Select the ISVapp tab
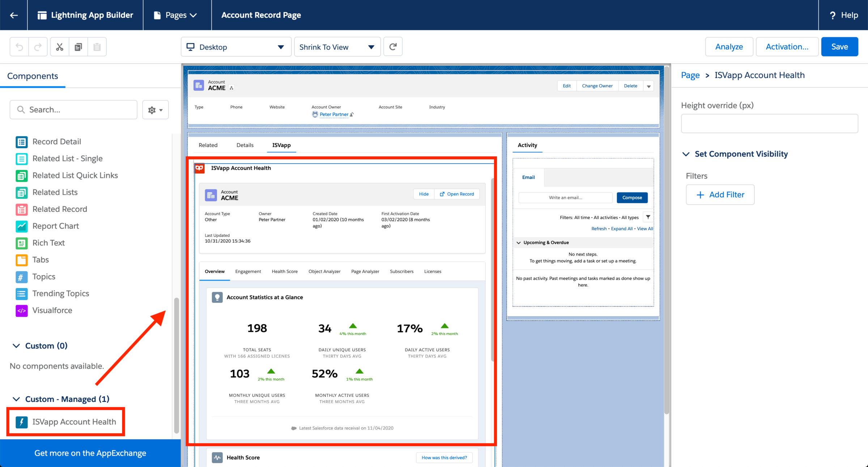The height and width of the screenshot is (467, 868). point(281,145)
